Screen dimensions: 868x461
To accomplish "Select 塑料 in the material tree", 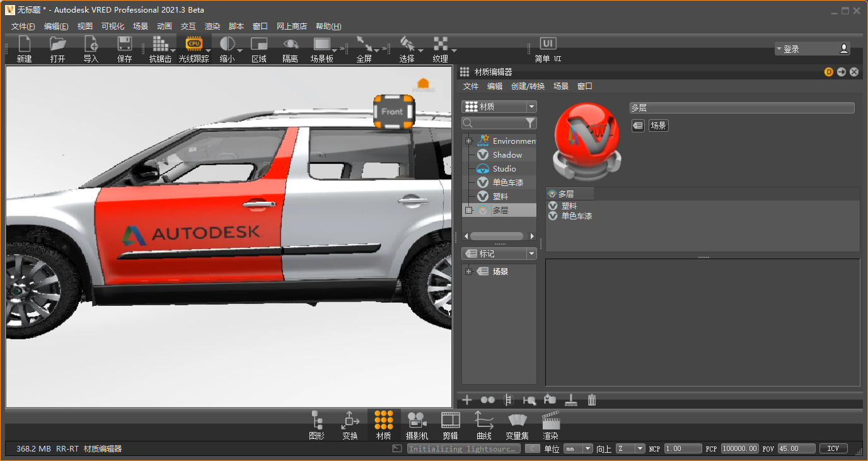I will [500, 197].
